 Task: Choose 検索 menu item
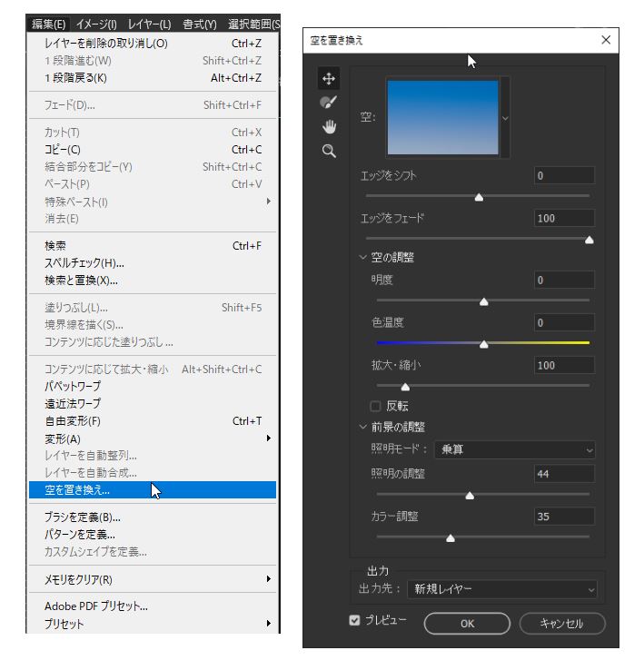pyautogui.click(x=153, y=246)
